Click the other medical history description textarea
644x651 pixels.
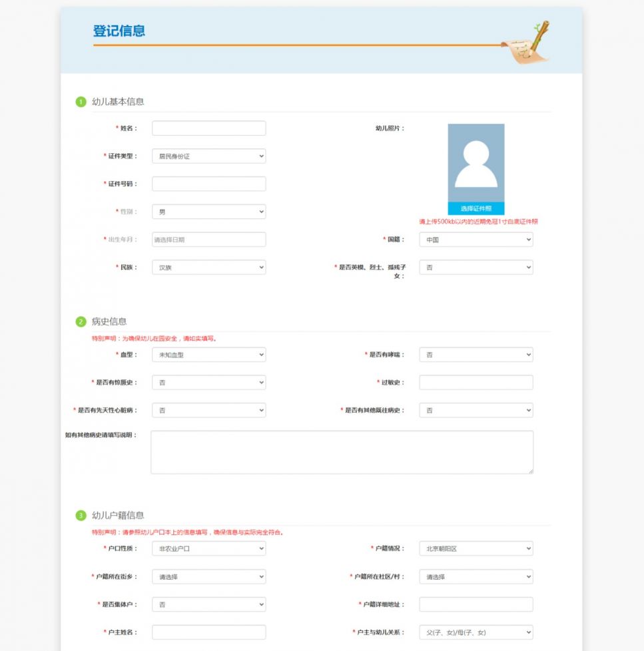point(342,452)
